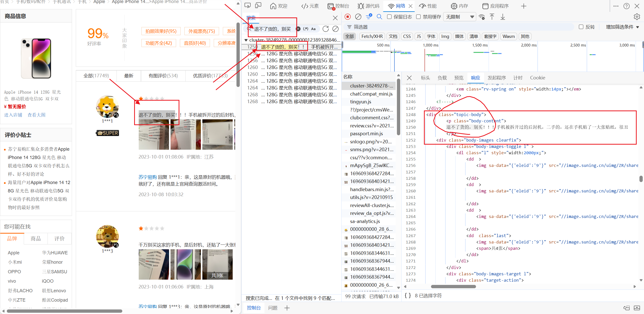Click the 华为HUAWEI brand link
Image resolution: width=644 pixels, height=314 pixels.
[55, 253]
